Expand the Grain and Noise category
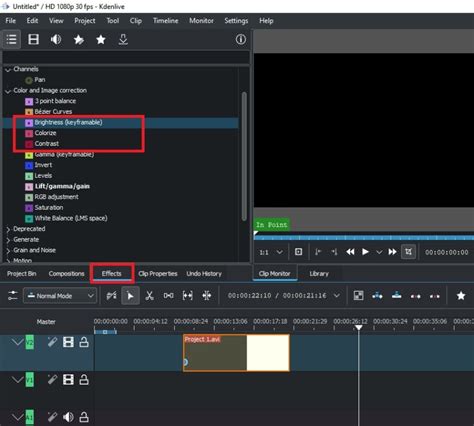 click(8, 250)
